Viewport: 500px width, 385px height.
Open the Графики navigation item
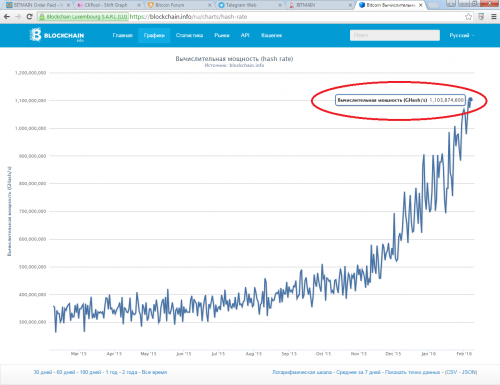click(x=154, y=35)
